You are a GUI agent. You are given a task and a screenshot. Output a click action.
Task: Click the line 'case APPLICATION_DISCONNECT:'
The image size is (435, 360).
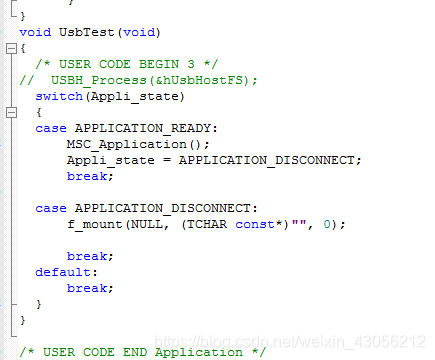click(x=147, y=208)
